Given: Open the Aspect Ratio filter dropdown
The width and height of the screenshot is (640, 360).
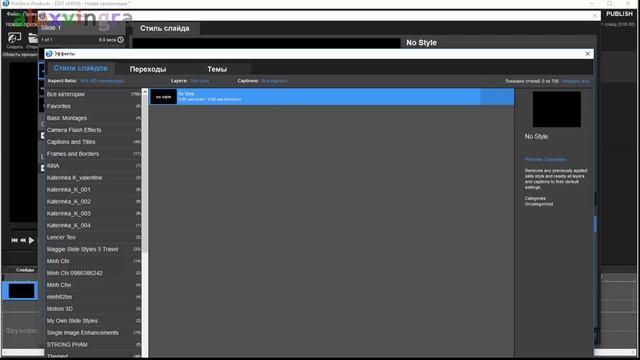Looking at the screenshot, I should (102, 81).
